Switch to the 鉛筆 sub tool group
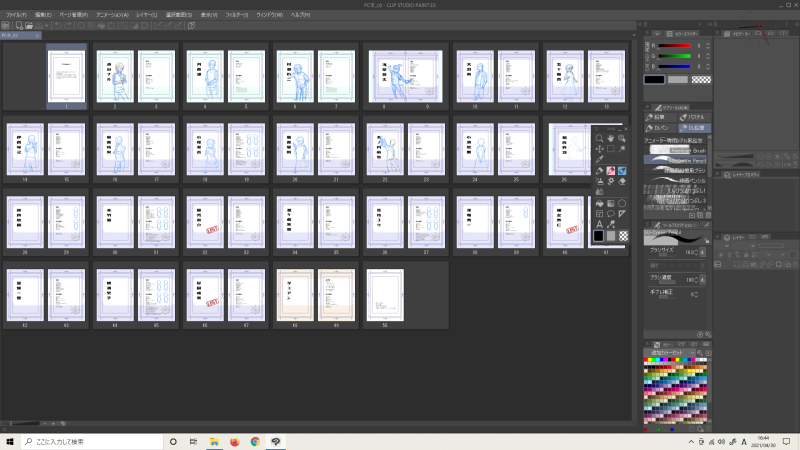This screenshot has width=800, height=450. click(660, 117)
